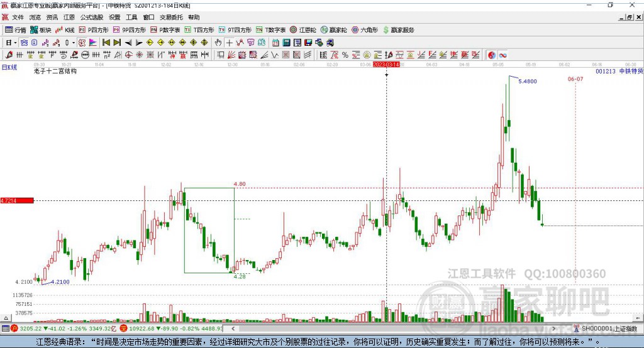This screenshot has height=348, width=644.
Task: Open the calendar date icon
Action: coord(275,43)
